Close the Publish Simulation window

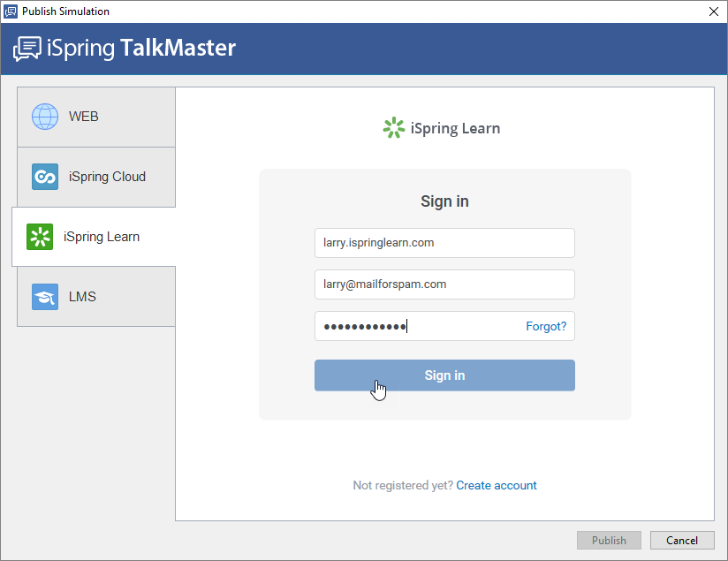[713, 11]
